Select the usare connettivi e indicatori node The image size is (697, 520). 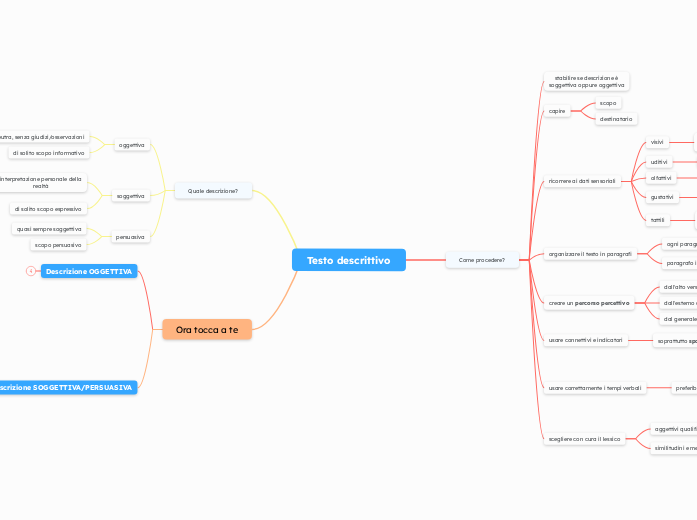(585, 340)
